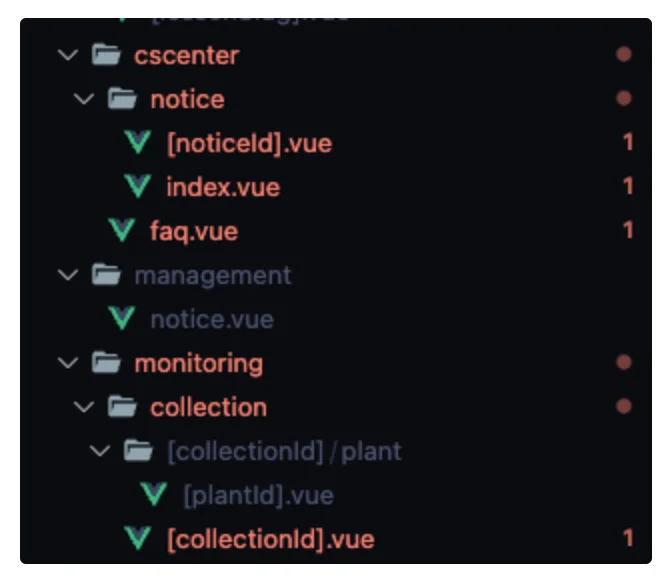Click the problem count badge on [collectionId].vue
Viewport: 670px width, 582px height.
[x=628, y=539]
